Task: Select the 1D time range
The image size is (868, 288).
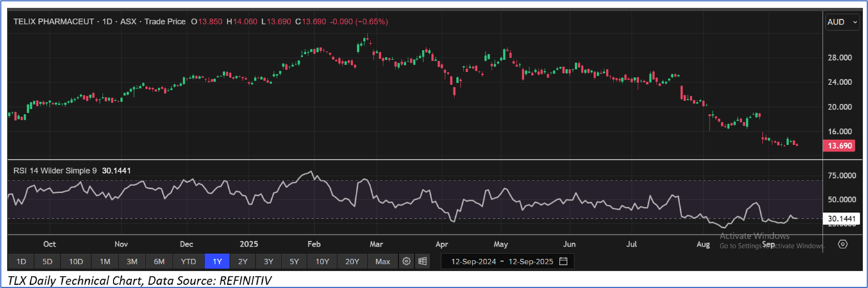Action: pos(21,261)
